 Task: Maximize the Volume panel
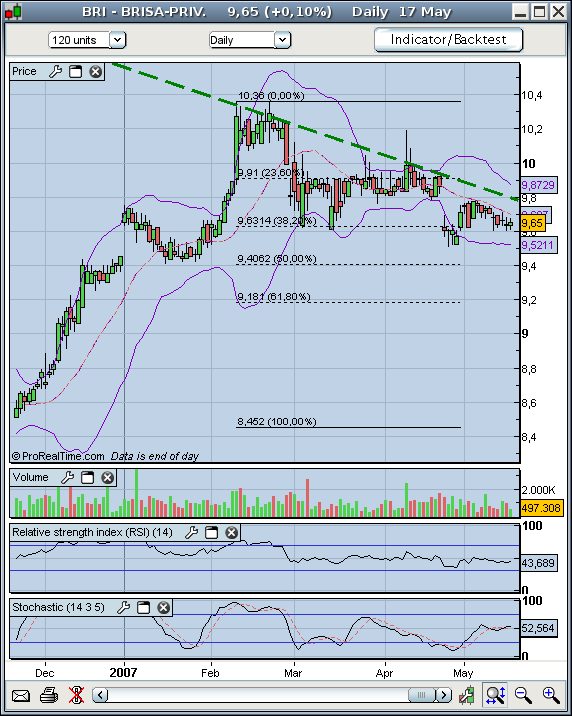click(x=87, y=478)
